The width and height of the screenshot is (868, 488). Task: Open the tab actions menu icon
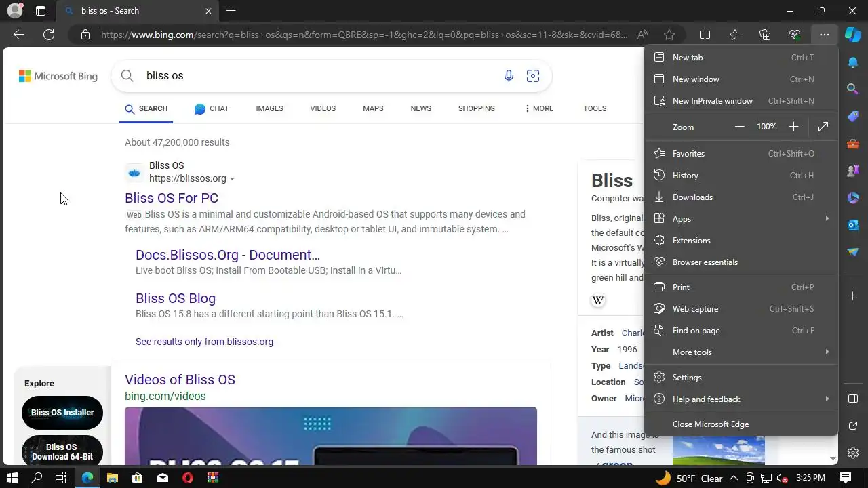point(41,11)
